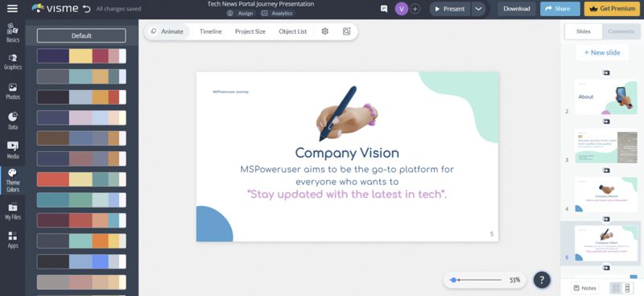This screenshot has height=296, width=644.
Task: Add a slide with New slide
Action: pos(602,52)
